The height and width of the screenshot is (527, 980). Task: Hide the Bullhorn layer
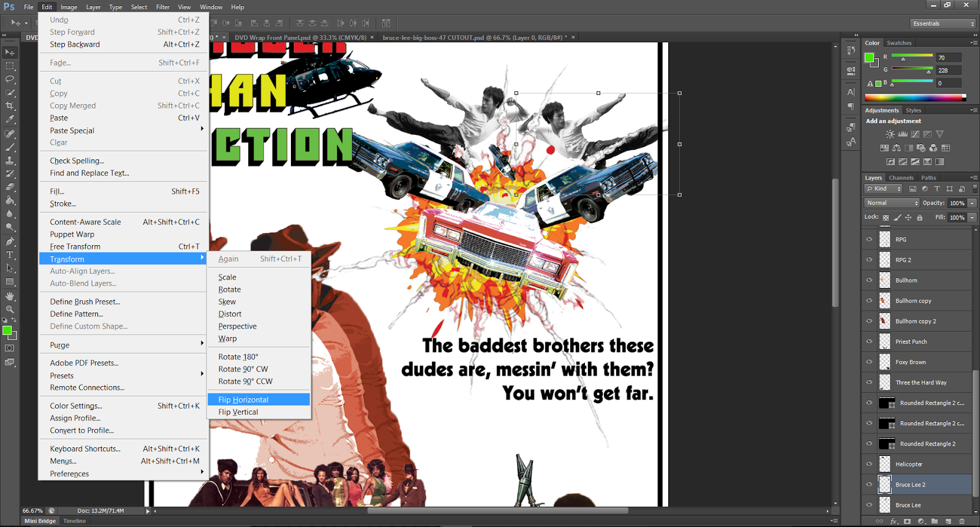click(869, 280)
